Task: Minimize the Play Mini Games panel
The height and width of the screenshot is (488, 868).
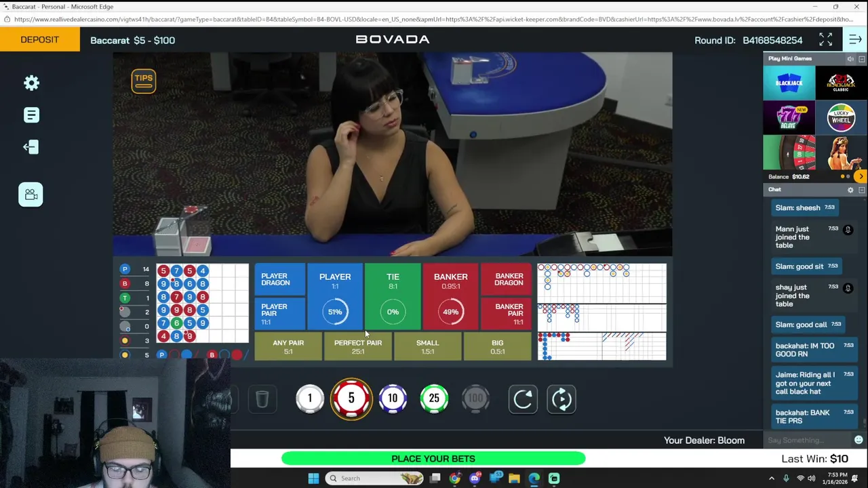Action: pyautogui.click(x=862, y=59)
